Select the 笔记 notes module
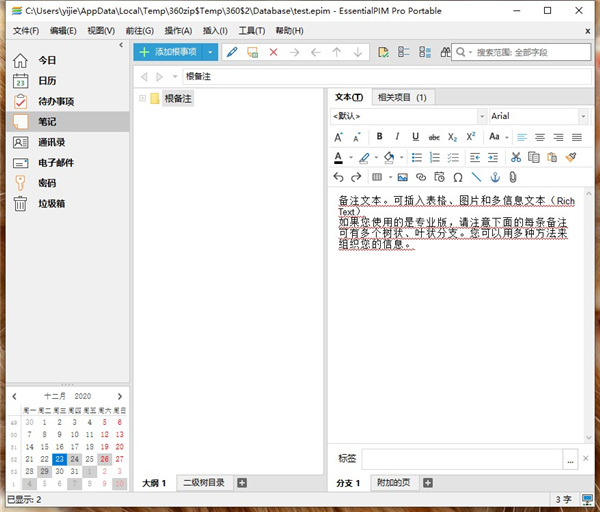The width and height of the screenshot is (600, 512). (x=67, y=122)
